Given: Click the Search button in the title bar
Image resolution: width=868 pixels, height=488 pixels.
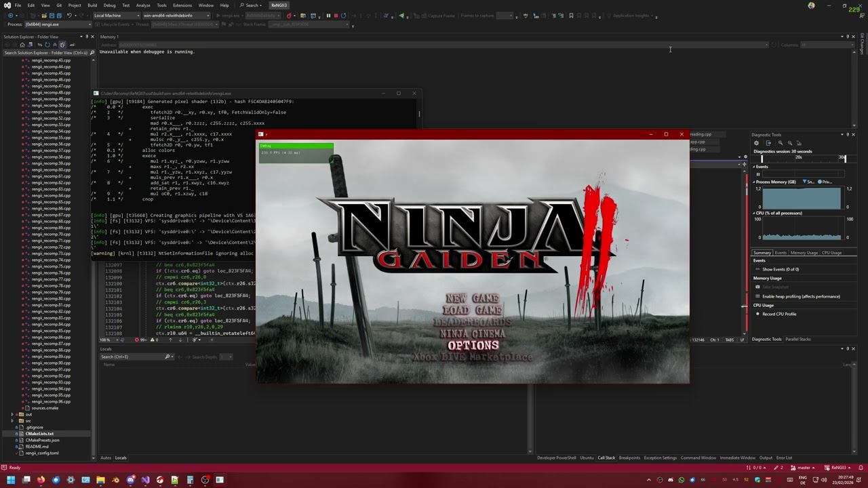Looking at the screenshot, I should [251, 5].
